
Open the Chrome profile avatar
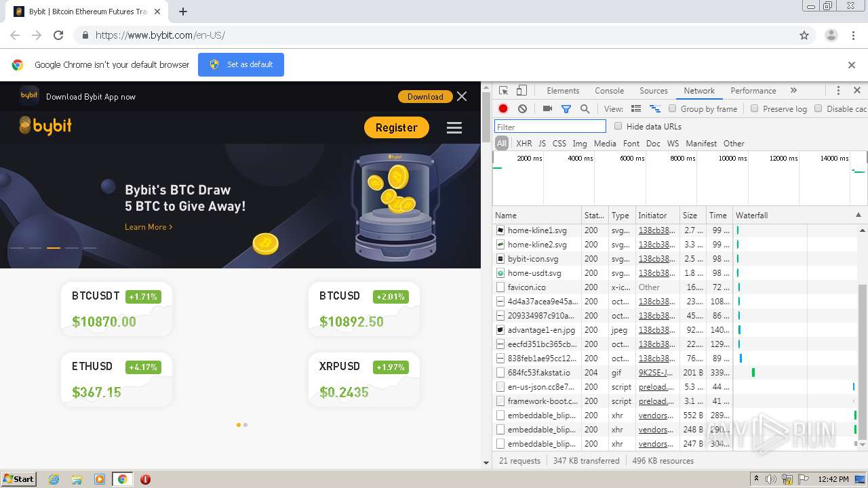[x=831, y=35]
